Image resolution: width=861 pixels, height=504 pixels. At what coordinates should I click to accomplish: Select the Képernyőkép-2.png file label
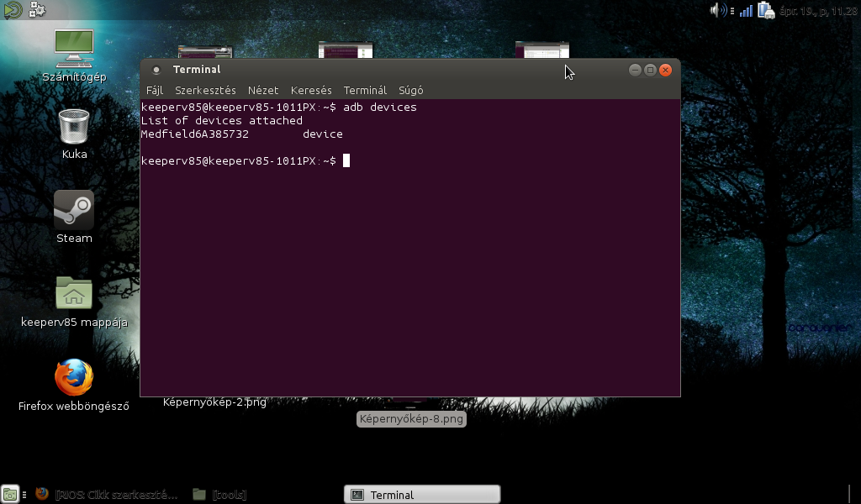click(214, 402)
